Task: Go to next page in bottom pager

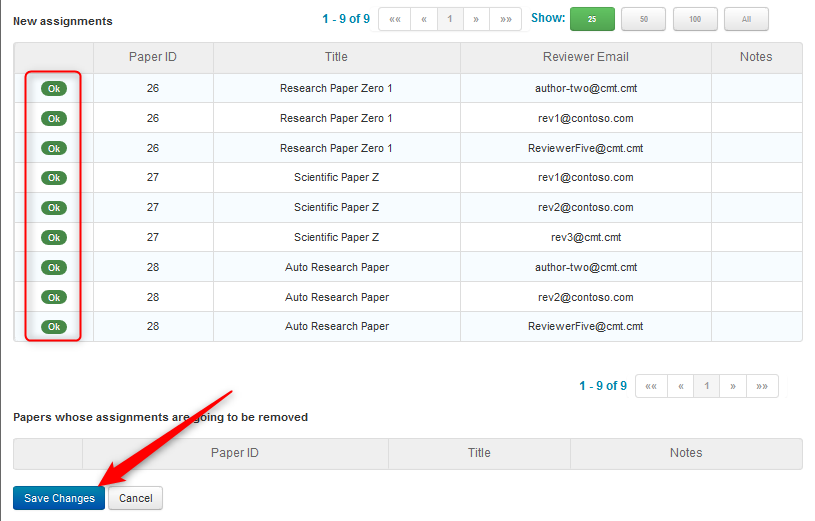Action: click(x=733, y=386)
